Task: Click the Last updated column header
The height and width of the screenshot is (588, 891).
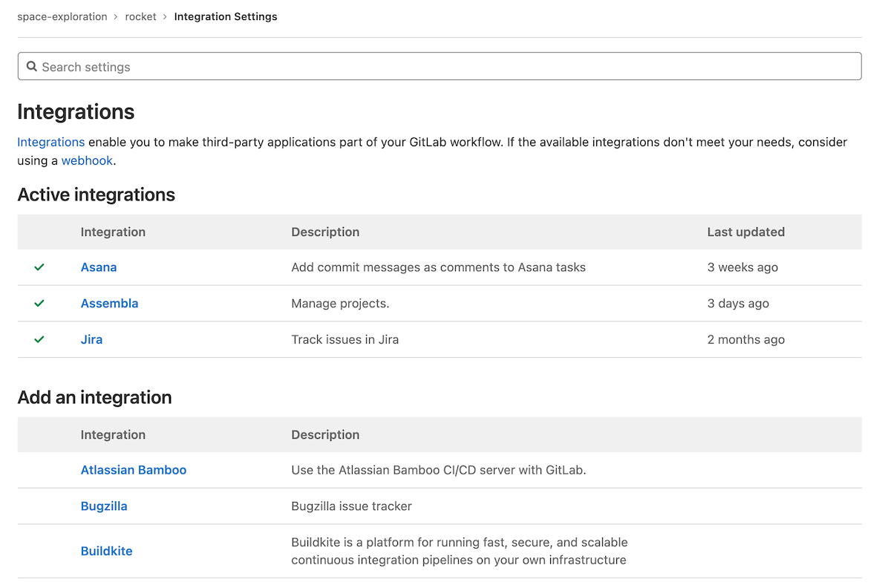Action: [745, 232]
